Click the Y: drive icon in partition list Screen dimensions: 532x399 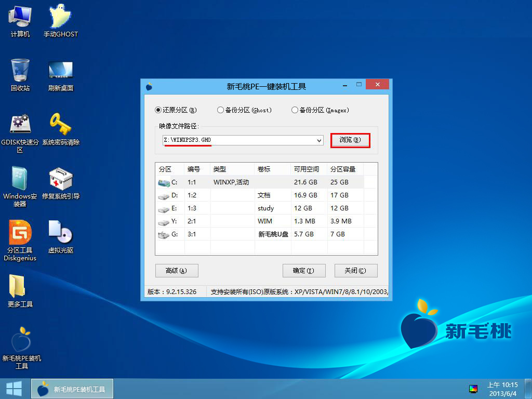click(164, 222)
